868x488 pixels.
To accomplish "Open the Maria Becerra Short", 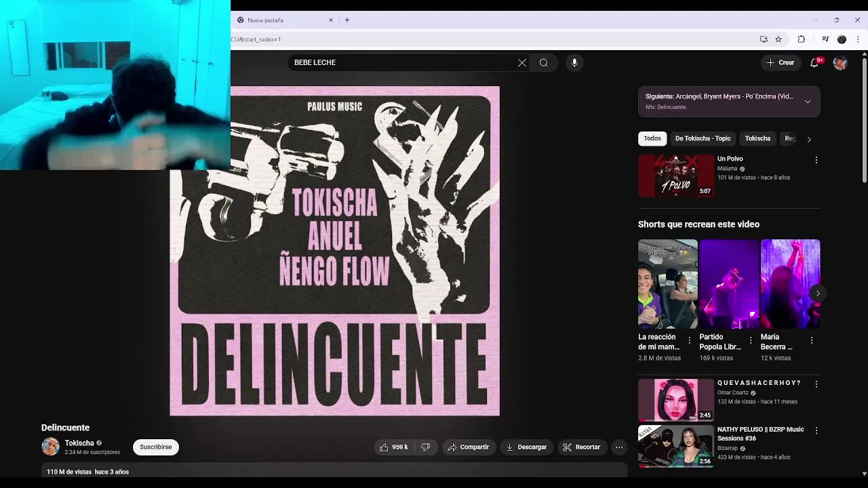I will (x=790, y=284).
